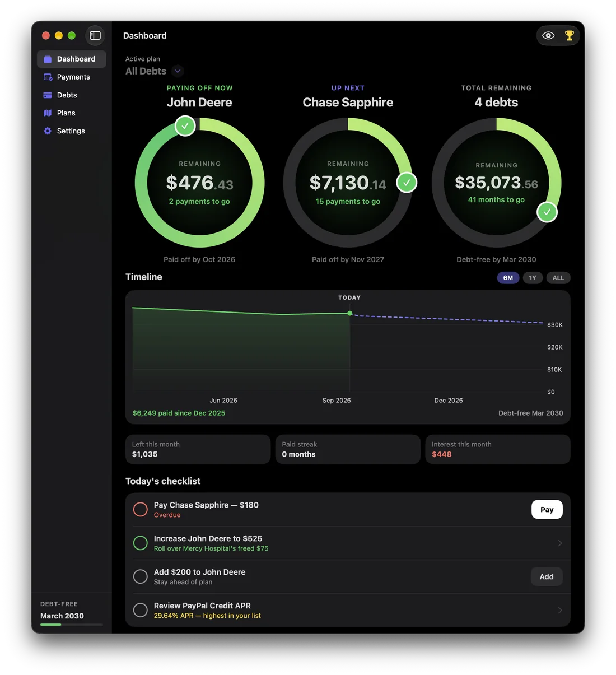Click the Timeline section heading

click(x=144, y=277)
